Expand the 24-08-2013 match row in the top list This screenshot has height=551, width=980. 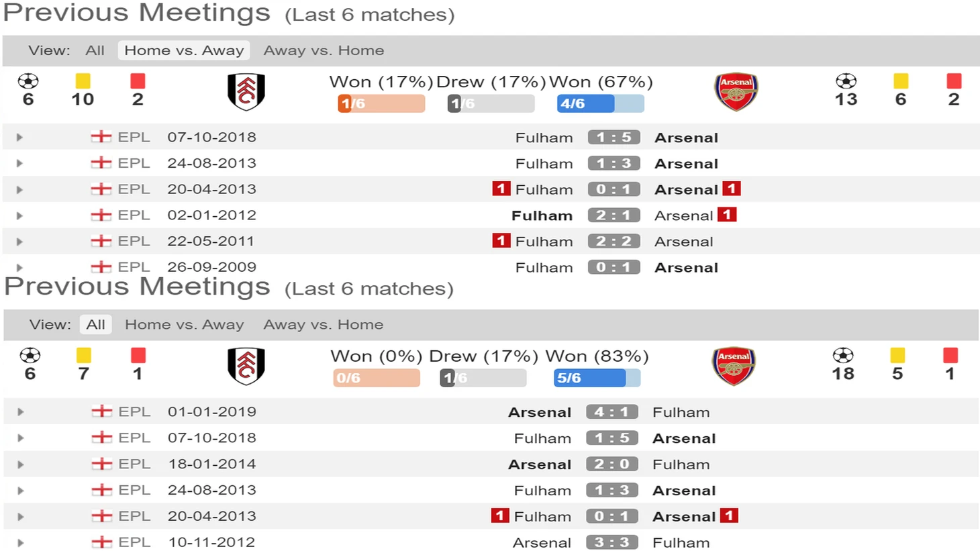pos(19,163)
